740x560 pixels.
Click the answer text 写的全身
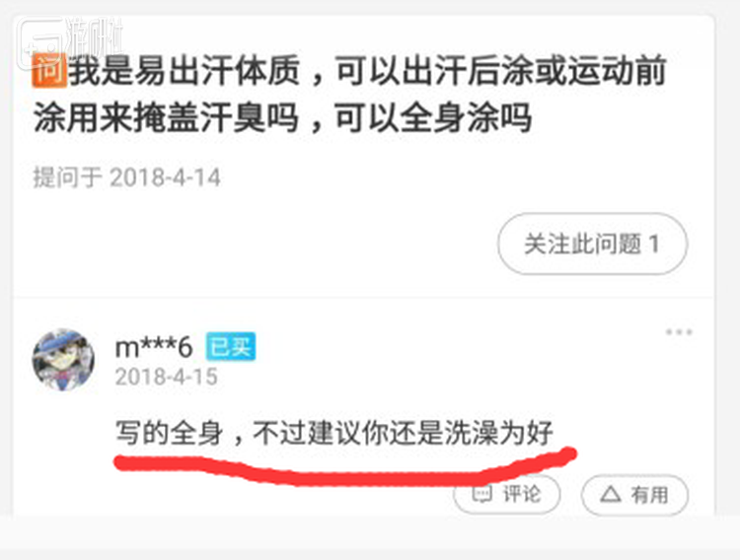(170, 432)
